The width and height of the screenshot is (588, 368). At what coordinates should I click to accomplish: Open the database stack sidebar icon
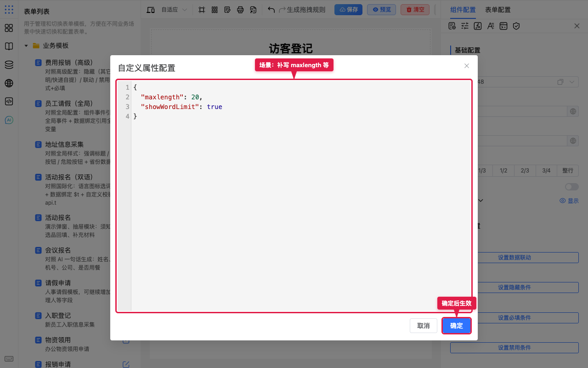point(9,65)
